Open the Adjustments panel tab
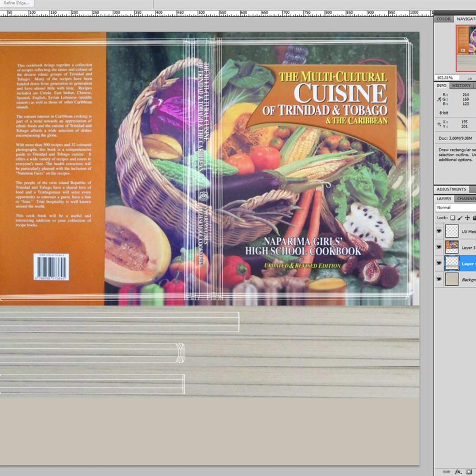Screen dimensions: 476x476 coord(451,189)
